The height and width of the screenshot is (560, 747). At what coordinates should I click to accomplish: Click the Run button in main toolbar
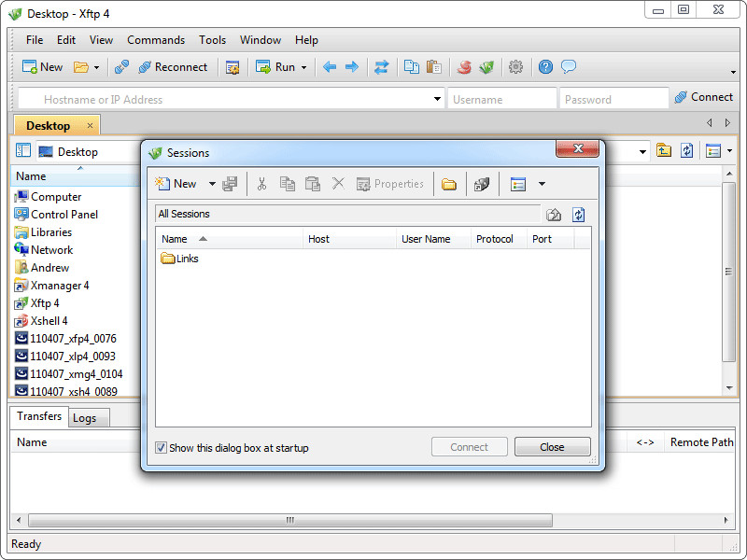(x=275, y=67)
